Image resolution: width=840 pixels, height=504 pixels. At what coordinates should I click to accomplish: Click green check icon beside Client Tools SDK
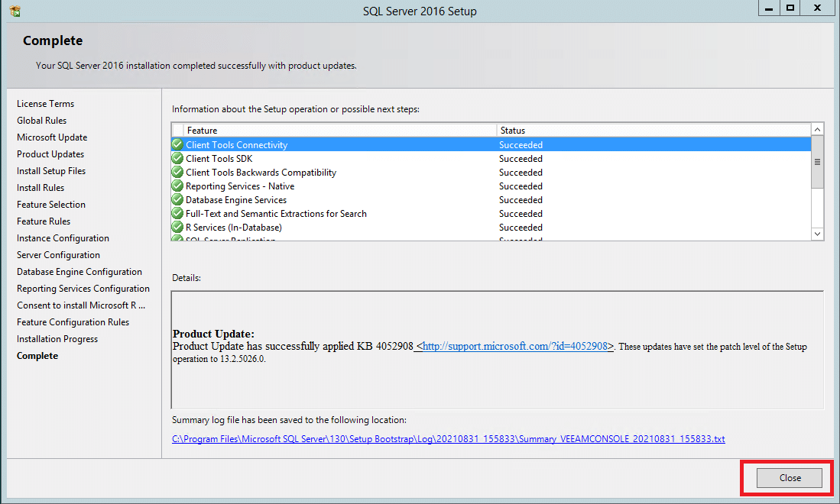(177, 158)
